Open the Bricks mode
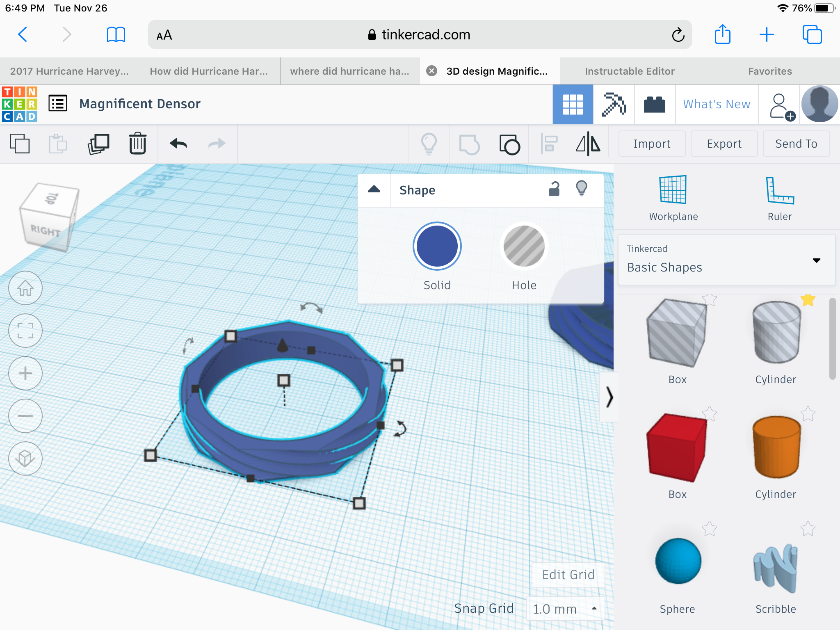 point(655,104)
